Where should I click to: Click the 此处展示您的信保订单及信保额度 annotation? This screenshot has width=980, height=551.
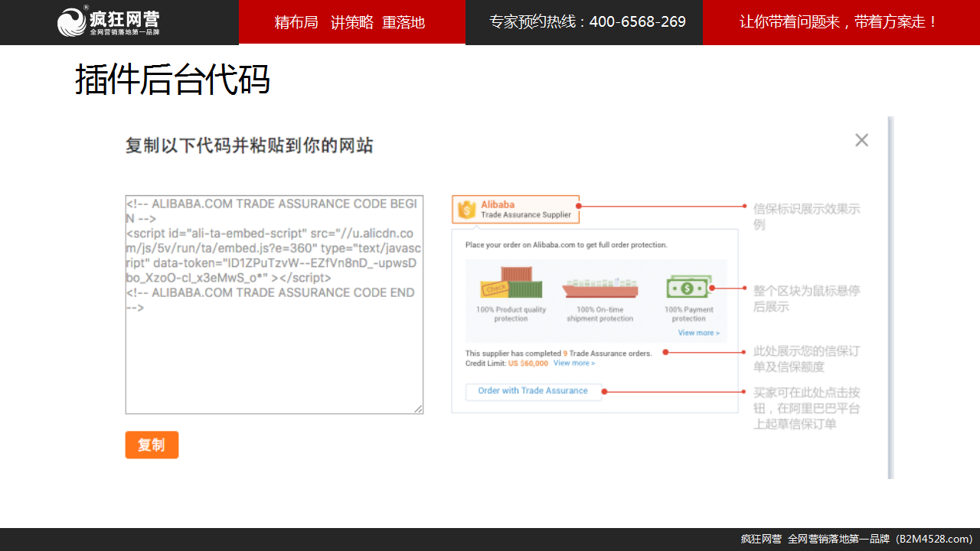pyautogui.click(x=807, y=359)
